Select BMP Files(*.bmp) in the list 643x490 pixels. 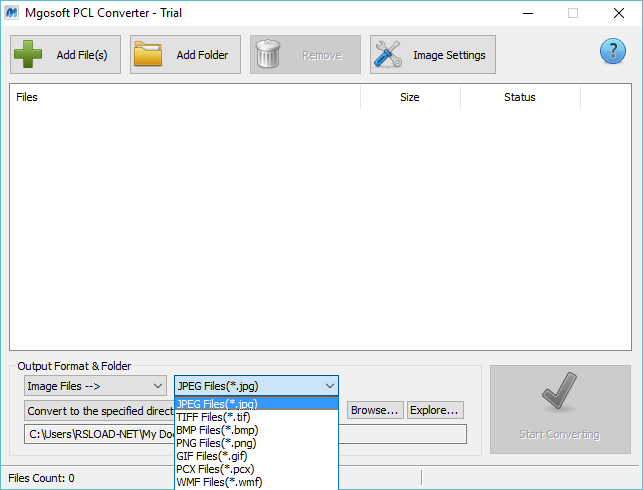click(256, 430)
